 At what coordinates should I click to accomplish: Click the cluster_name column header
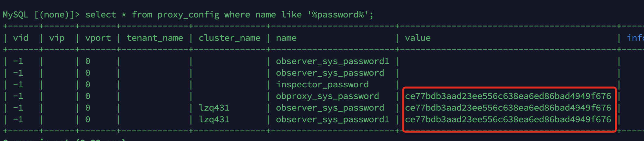(229, 38)
